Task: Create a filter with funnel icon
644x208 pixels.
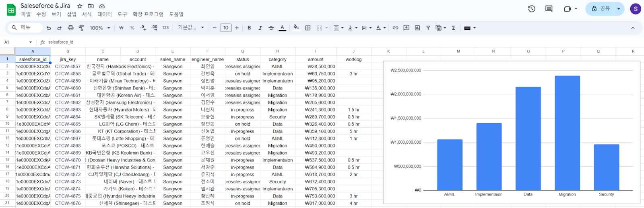Action: click(428, 28)
